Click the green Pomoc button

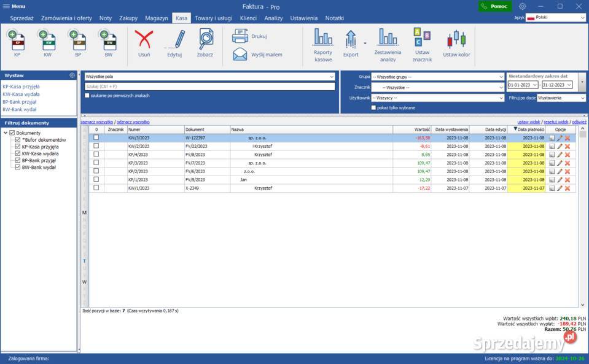click(x=495, y=6)
